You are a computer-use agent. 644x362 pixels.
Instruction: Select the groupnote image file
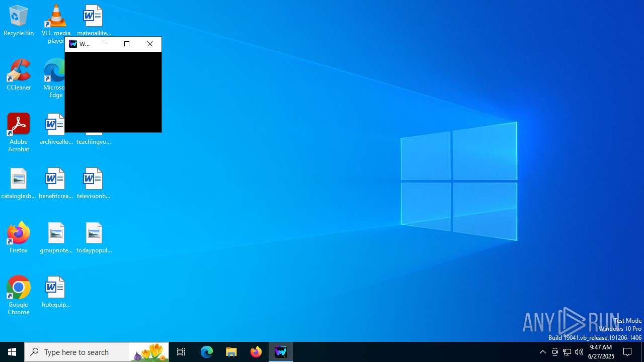pyautogui.click(x=56, y=238)
